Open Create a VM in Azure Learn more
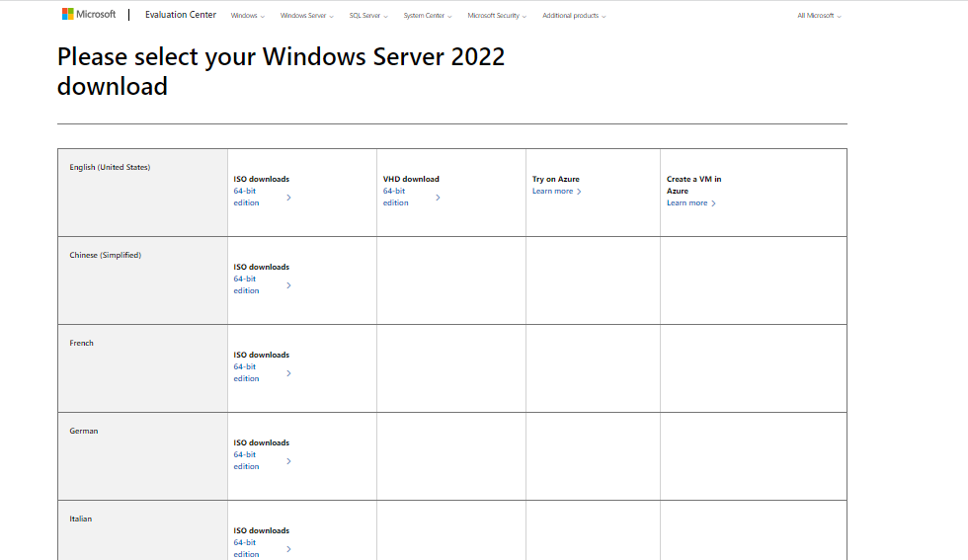 (690, 203)
